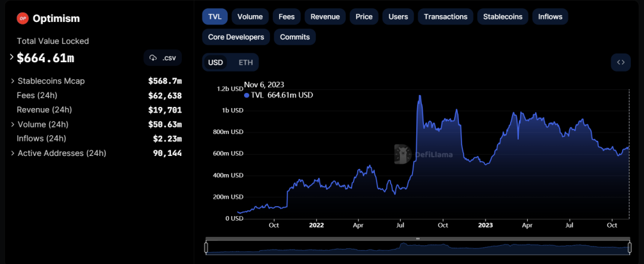Enable the Stablecoins chart option
The width and height of the screenshot is (644, 264).
502,17
